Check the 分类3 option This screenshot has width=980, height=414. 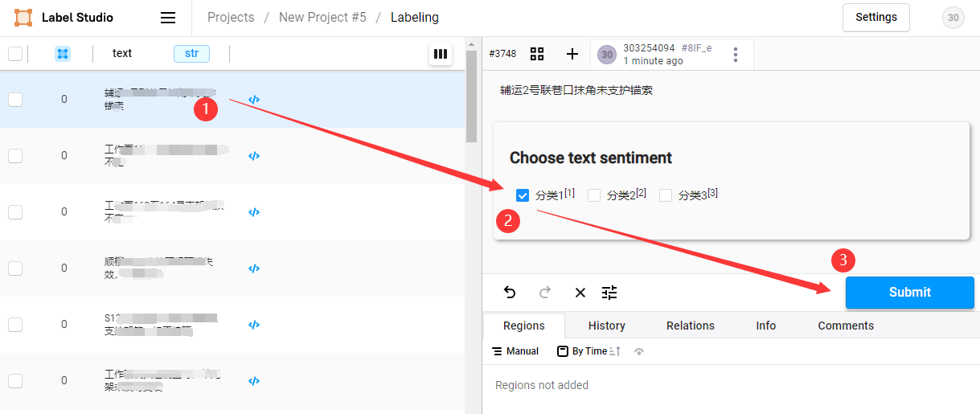coord(666,195)
